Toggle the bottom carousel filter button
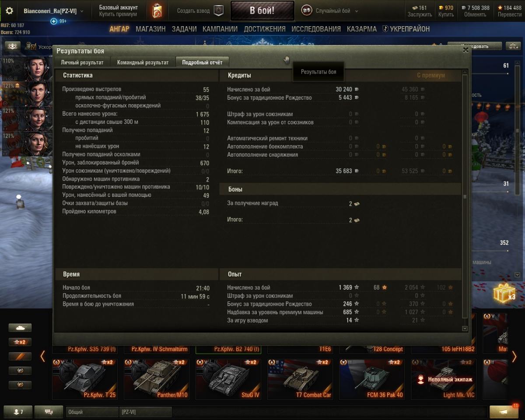 pos(20,385)
